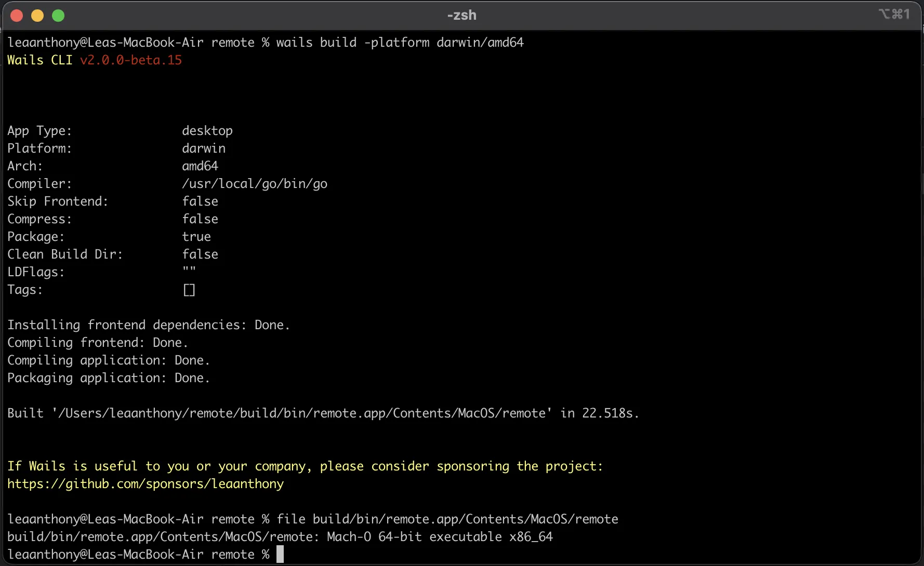Click the Platform: darwin value
The image size is (924, 566).
coord(204,148)
